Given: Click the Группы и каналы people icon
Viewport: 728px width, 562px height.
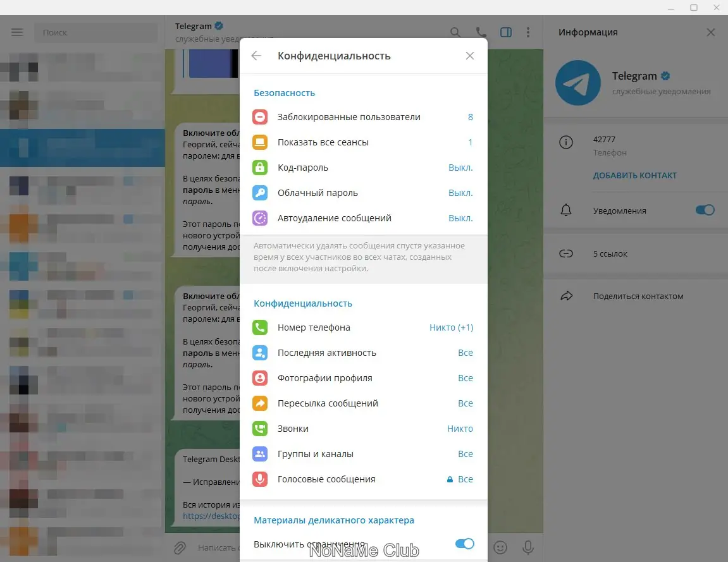Looking at the screenshot, I should coord(260,454).
